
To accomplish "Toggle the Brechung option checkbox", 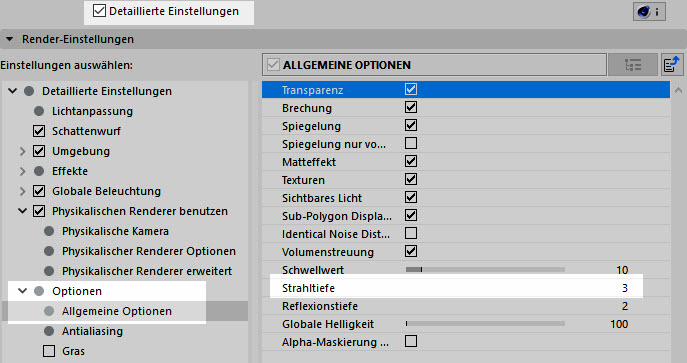I will [411, 108].
